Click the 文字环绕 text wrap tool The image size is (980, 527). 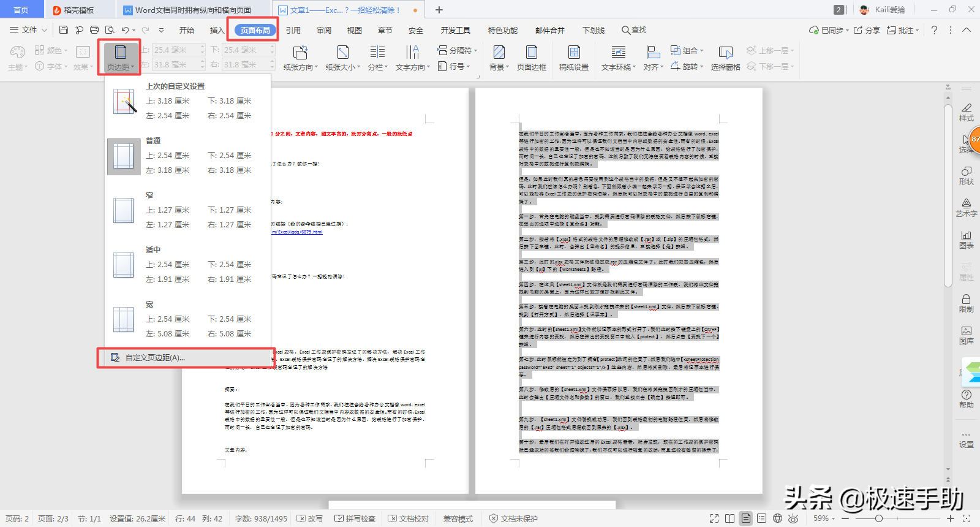click(x=619, y=58)
